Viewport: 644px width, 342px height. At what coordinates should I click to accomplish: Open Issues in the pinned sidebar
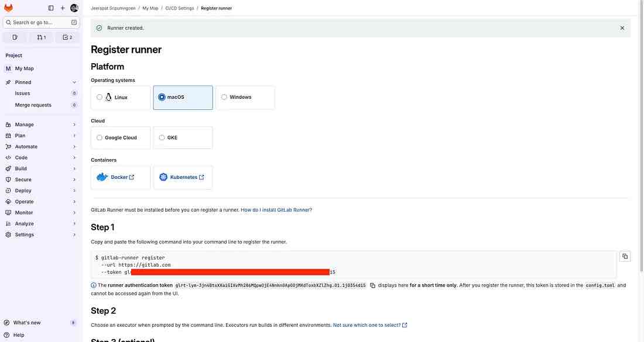[x=41, y=94]
